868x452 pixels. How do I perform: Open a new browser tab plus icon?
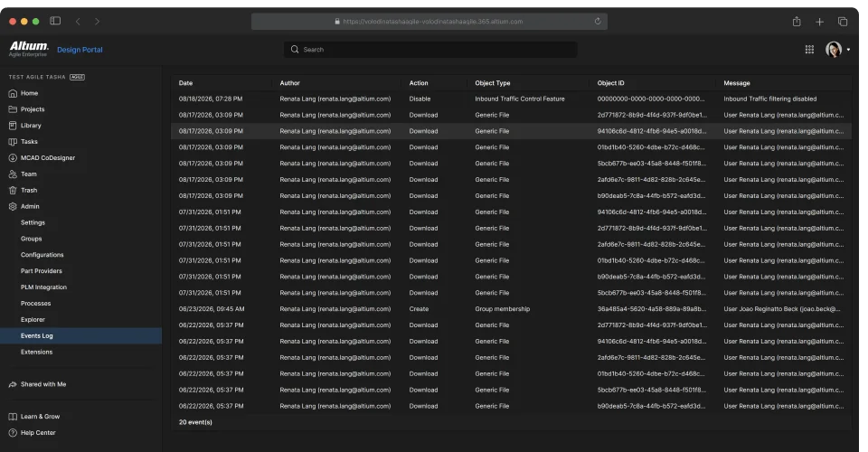[819, 22]
